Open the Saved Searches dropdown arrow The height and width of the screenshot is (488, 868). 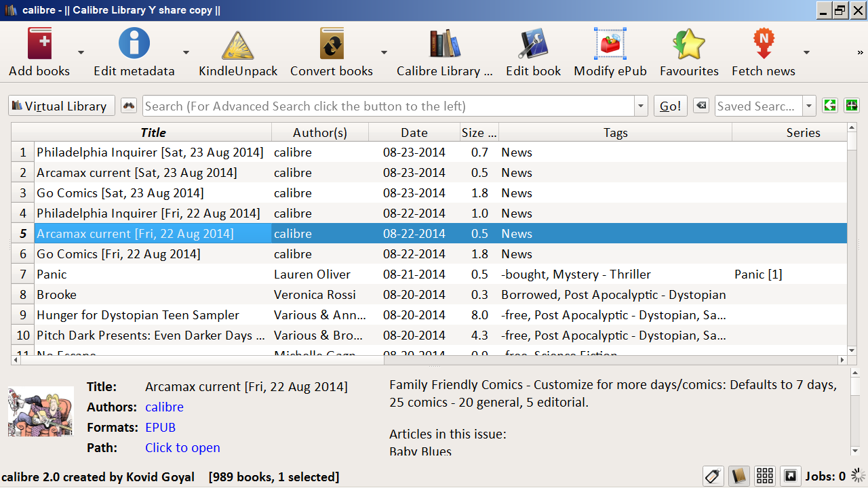pos(809,106)
